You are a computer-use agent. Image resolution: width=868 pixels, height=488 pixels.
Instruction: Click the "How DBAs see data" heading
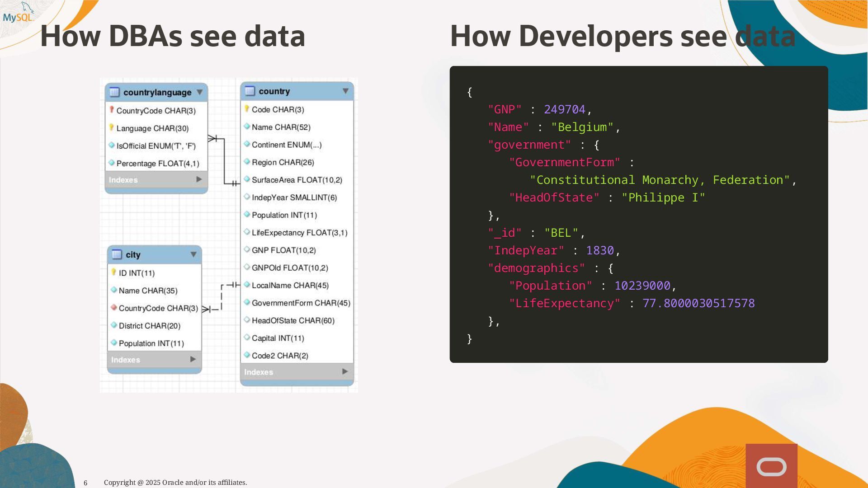point(173,36)
